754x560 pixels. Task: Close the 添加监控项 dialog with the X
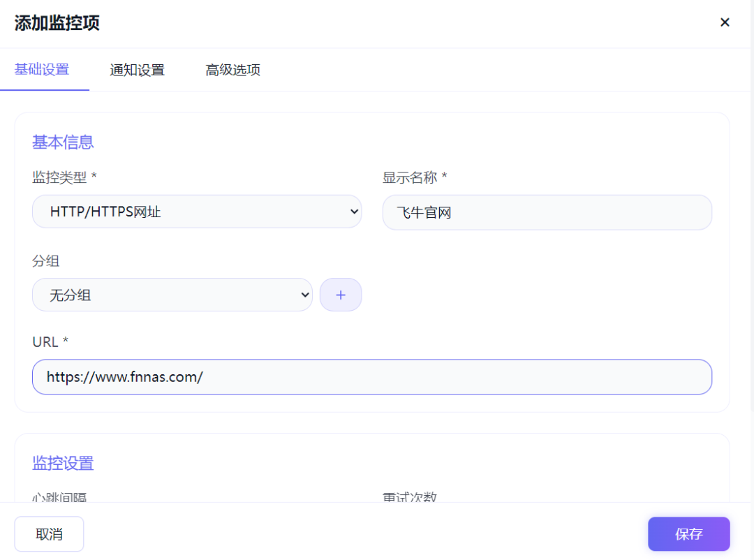coord(725,22)
